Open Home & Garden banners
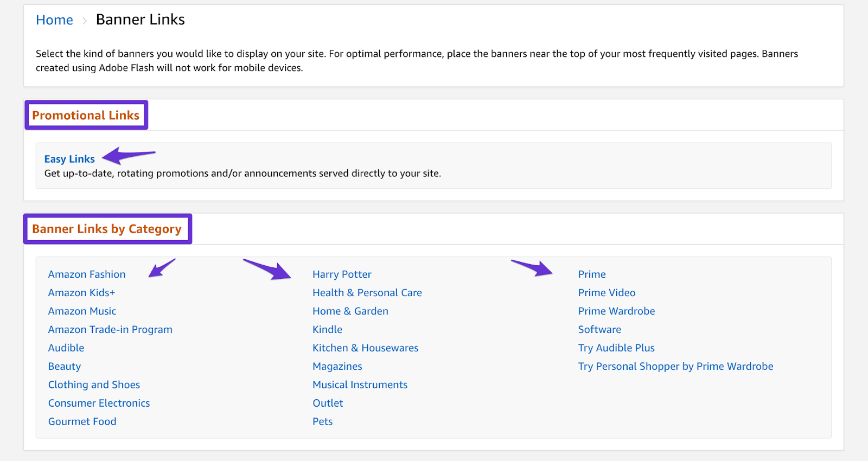The width and height of the screenshot is (868, 461). point(350,311)
